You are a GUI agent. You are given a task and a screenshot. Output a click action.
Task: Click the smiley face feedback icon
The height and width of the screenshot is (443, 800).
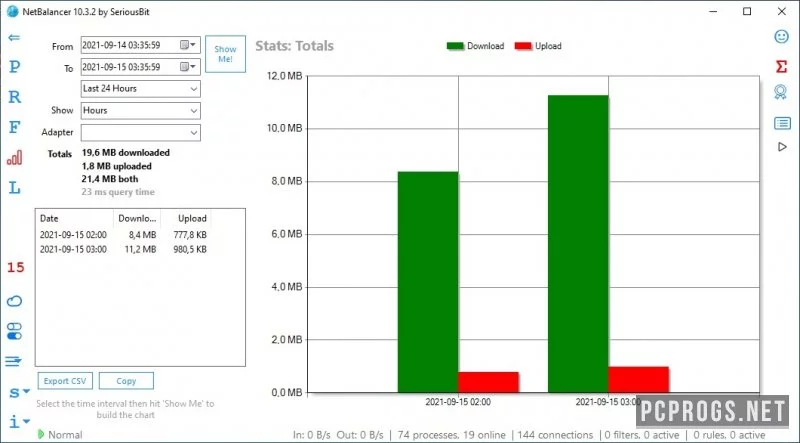click(781, 36)
